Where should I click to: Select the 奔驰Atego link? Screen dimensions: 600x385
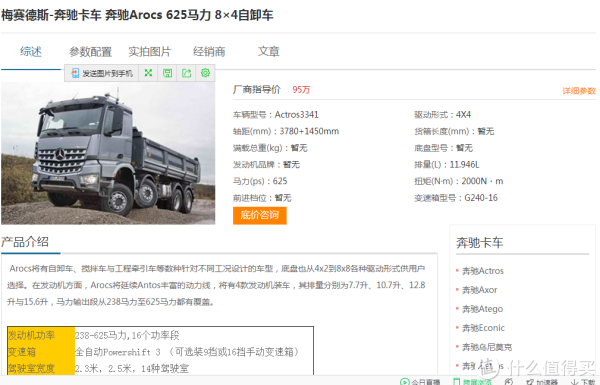[482, 309]
